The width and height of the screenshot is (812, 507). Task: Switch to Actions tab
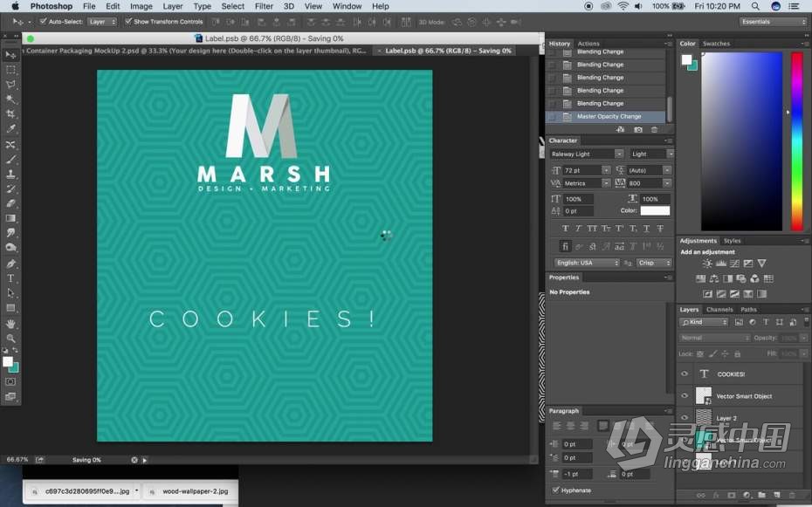[x=588, y=44]
